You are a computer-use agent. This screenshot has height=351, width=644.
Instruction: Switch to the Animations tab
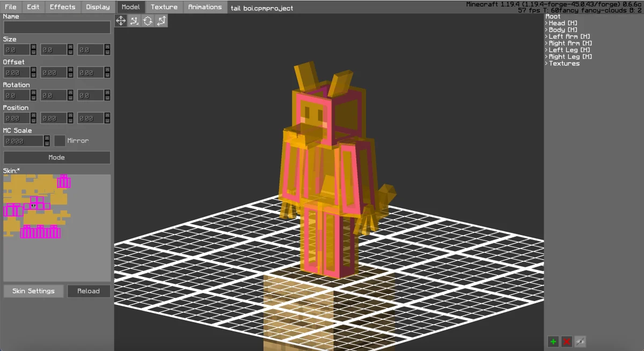point(205,7)
